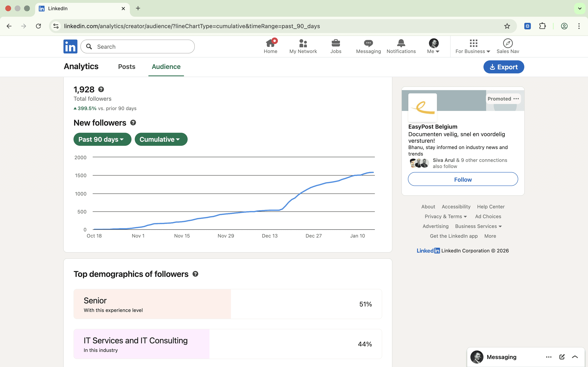Open the Cumulative chart type dropdown

pyautogui.click(x=161, y=139)
